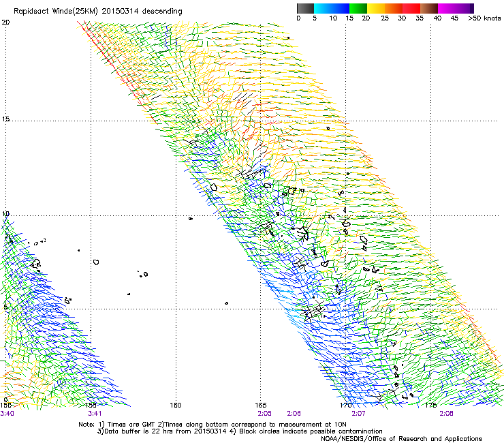This screenshot has height=443, width=504.
Task: Click the magenta 40-45 knots legend segment
Action: click(447, 8)
